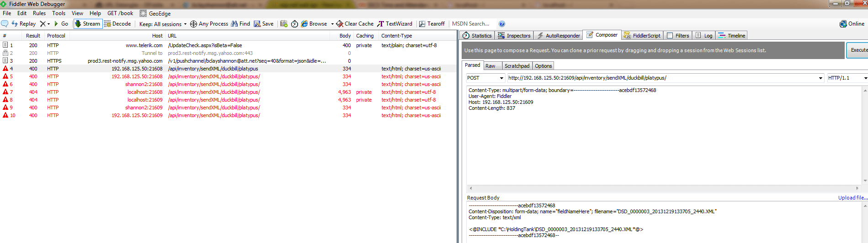Switch to the FiddlerScript tab

(642, 36)
